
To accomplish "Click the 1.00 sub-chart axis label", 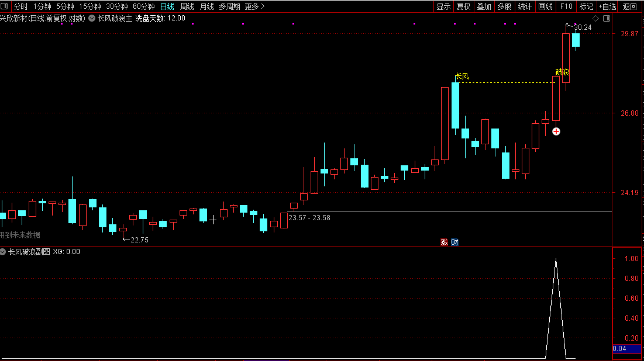I will (x=632, y=259).
